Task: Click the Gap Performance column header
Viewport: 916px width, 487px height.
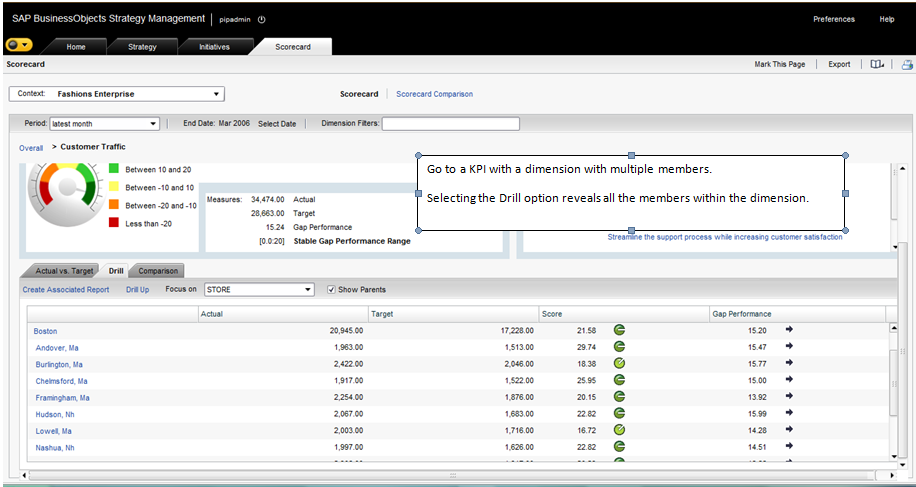Action: [797, 314]
